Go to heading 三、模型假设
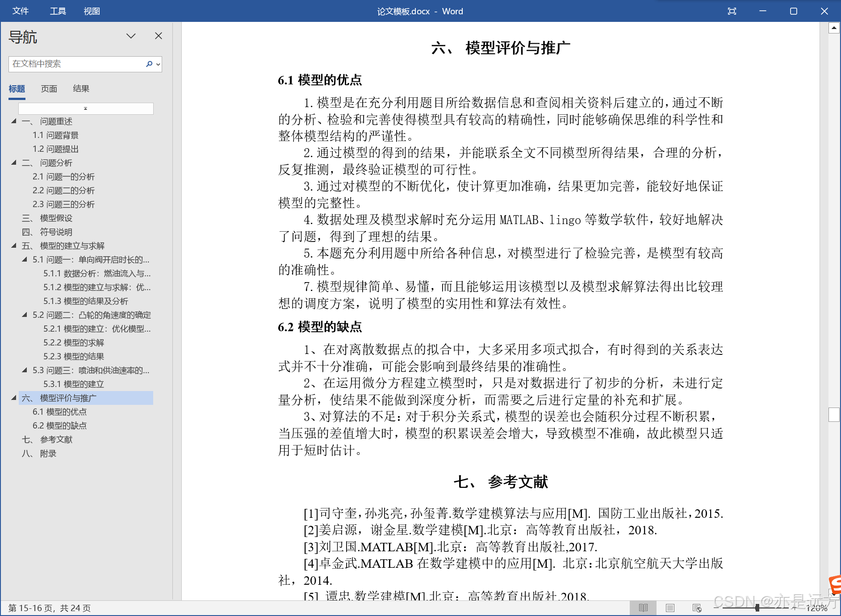 [47, 218]
